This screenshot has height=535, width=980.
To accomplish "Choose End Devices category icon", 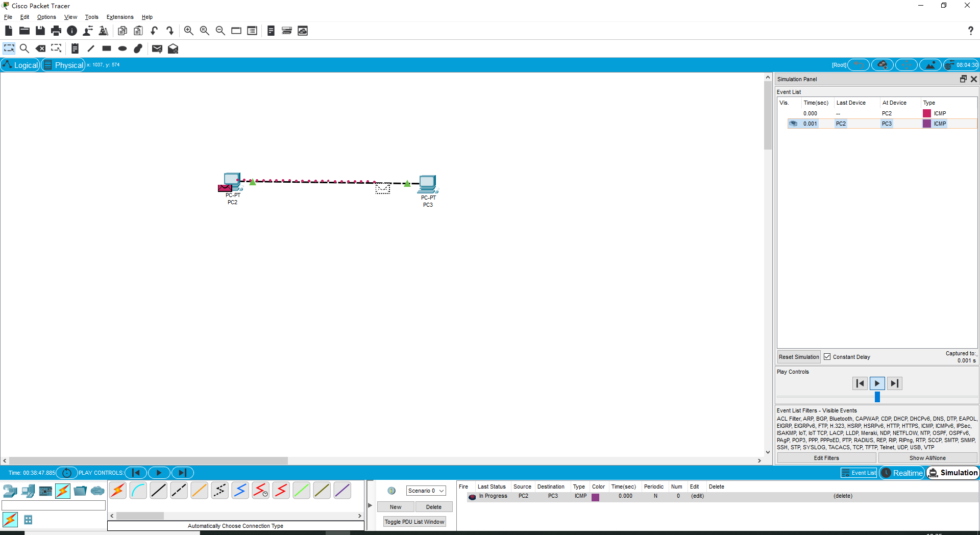I will (x=28, y=491).
